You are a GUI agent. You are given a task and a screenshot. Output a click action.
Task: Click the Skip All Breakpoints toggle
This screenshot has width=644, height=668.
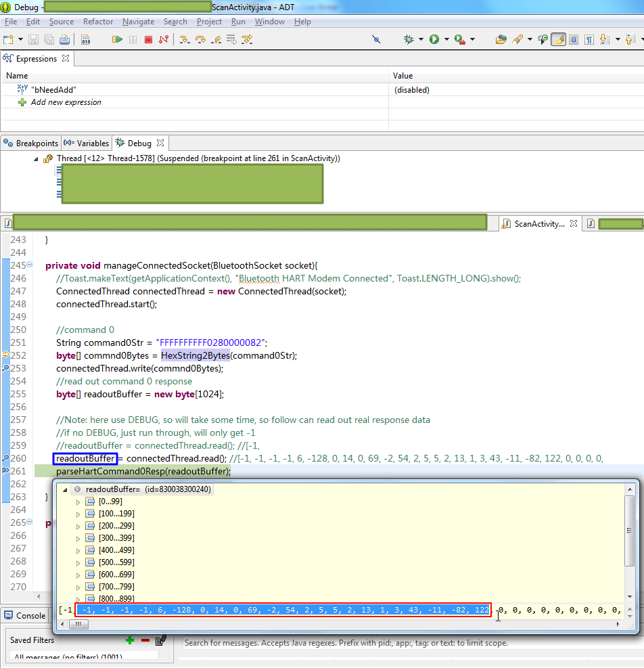pyautogui.click(x=377, y=40)
